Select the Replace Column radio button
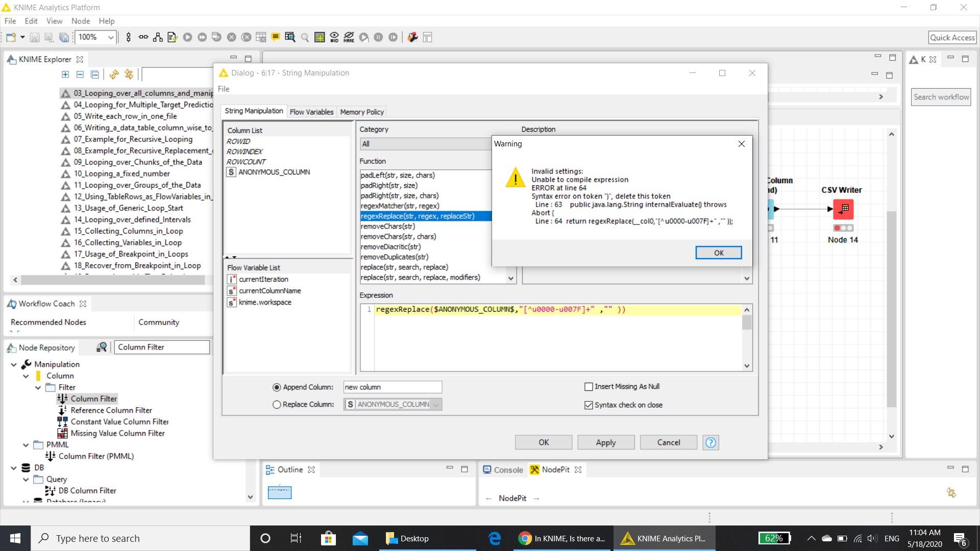Viewport: 980px width, 551px height. coord(276,404)
